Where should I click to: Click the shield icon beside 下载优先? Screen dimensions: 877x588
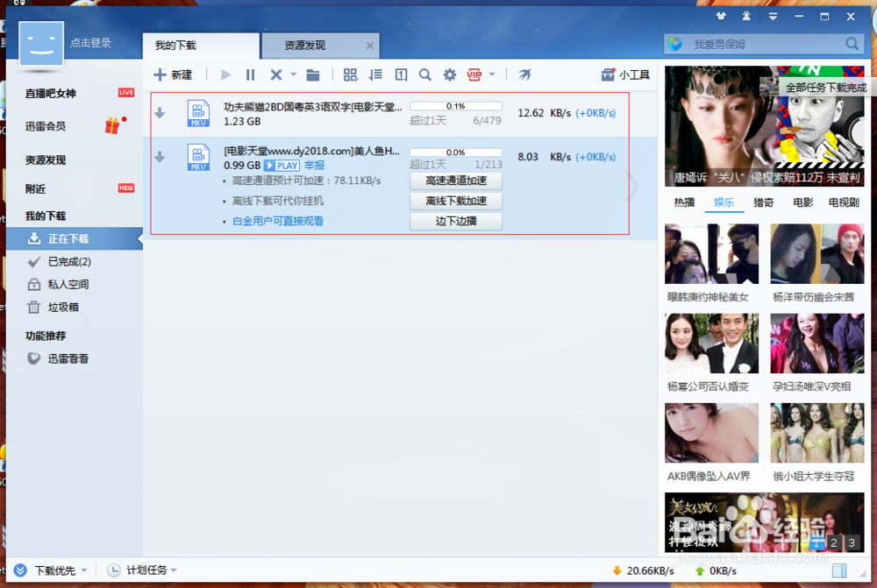pos(20,570)
